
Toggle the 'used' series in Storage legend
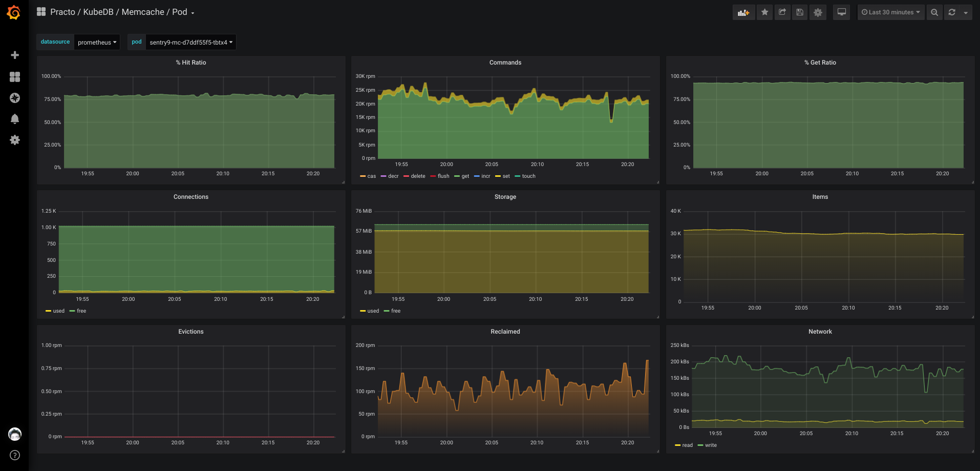(373, 311)
